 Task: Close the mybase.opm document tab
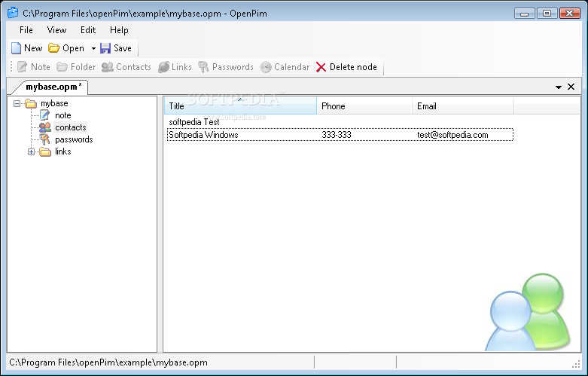(x=571, y=87)
